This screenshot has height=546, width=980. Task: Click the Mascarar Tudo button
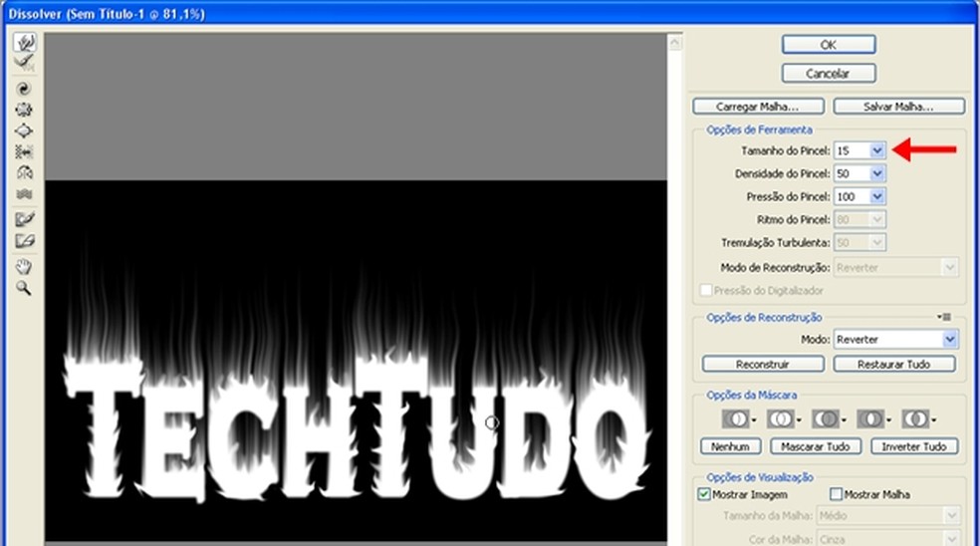(816, 446)
